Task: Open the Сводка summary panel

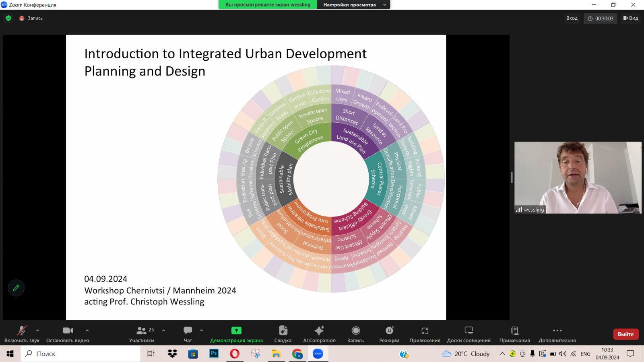Action: (x=283, y=334)
